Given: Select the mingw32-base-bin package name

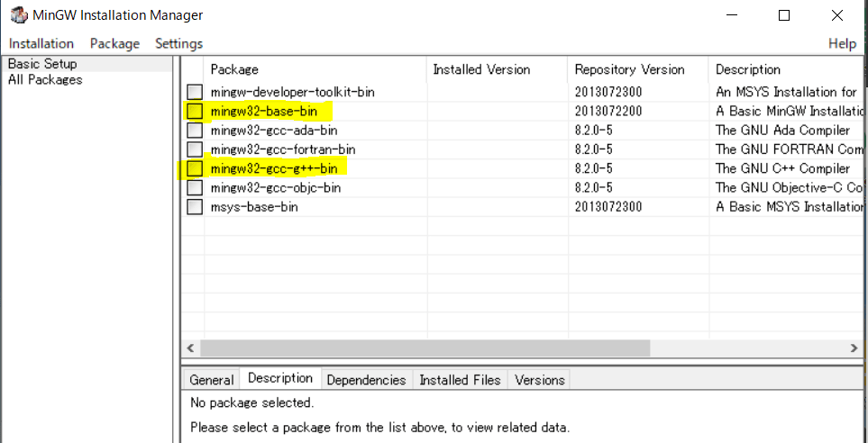Looking at the screenshot, I should point(264,112).
